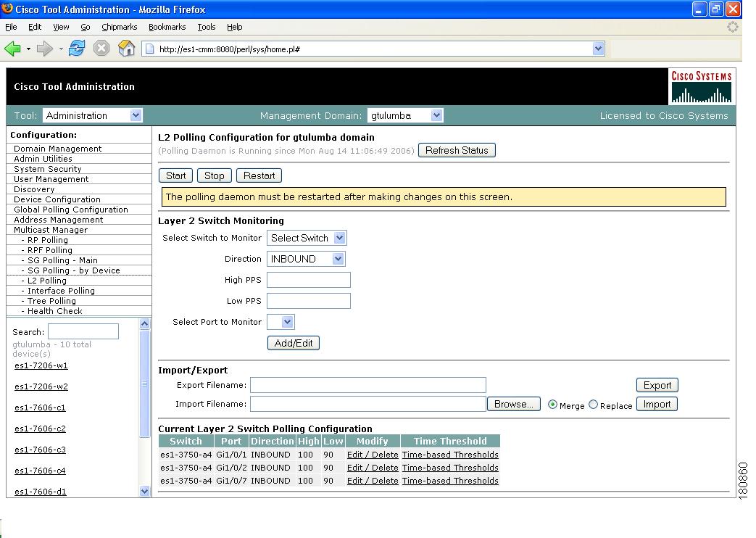Click into the Import Filename field
Viewport: 756px width, 538px height.
pos(368,404)
